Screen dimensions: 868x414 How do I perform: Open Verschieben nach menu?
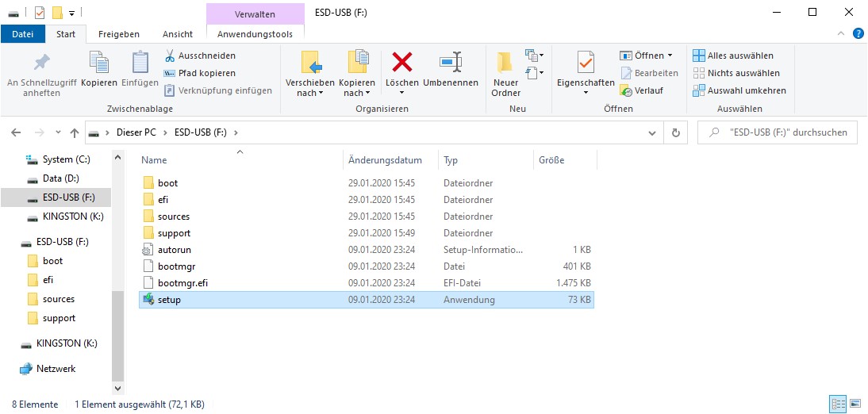(310, 74)
